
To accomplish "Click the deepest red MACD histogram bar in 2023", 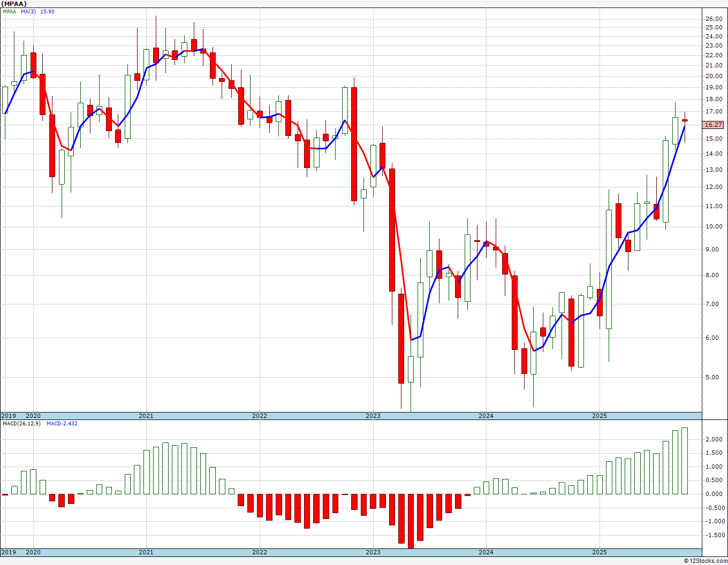I will (x=411, y=521).
